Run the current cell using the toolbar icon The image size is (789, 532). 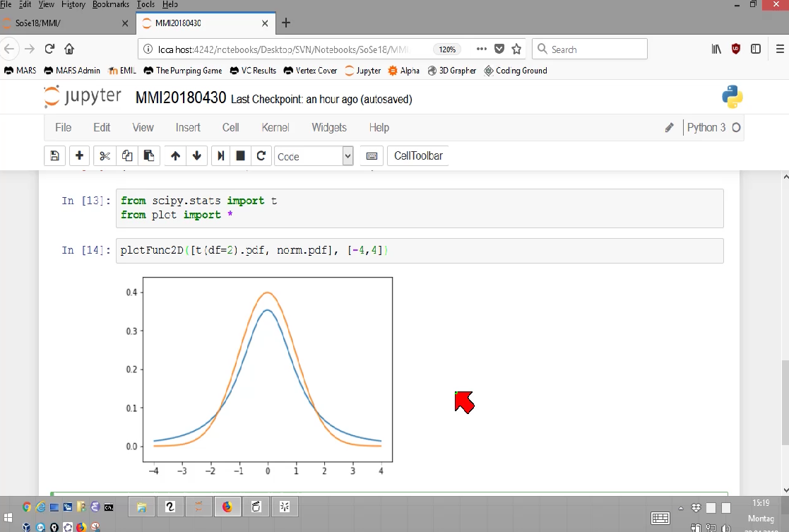click(220, 156)
